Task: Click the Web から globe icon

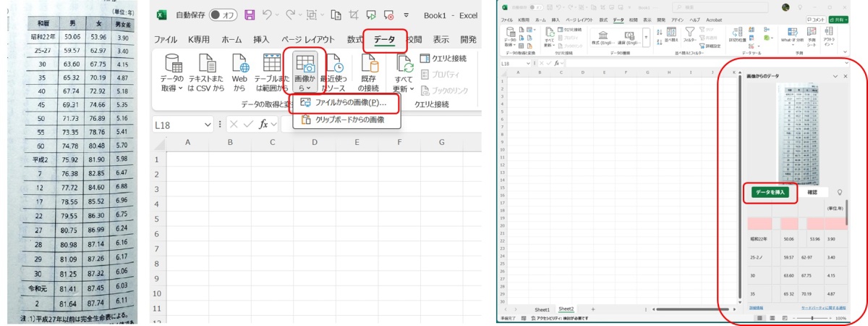Action: [x=239, y=64]
